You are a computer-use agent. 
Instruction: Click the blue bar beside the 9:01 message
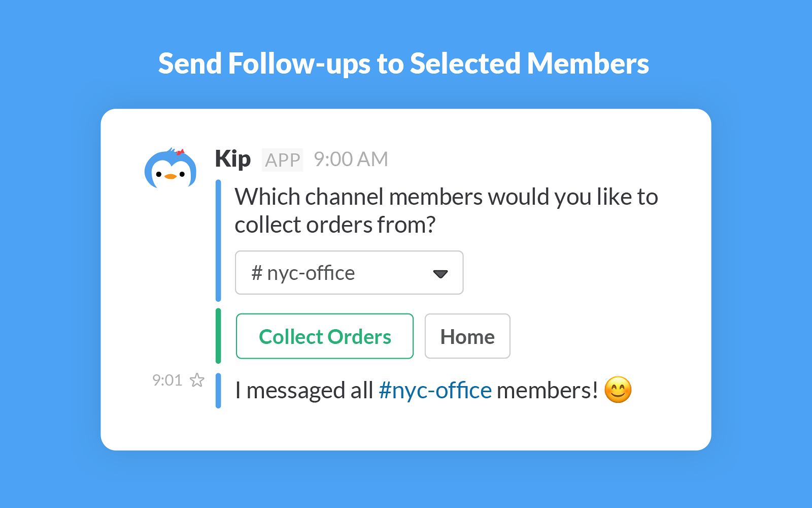click(x=218, y=391)
